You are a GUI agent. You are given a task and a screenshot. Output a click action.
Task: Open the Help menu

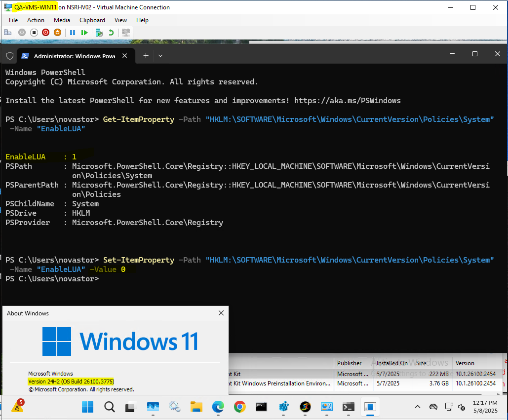[142, 20]
